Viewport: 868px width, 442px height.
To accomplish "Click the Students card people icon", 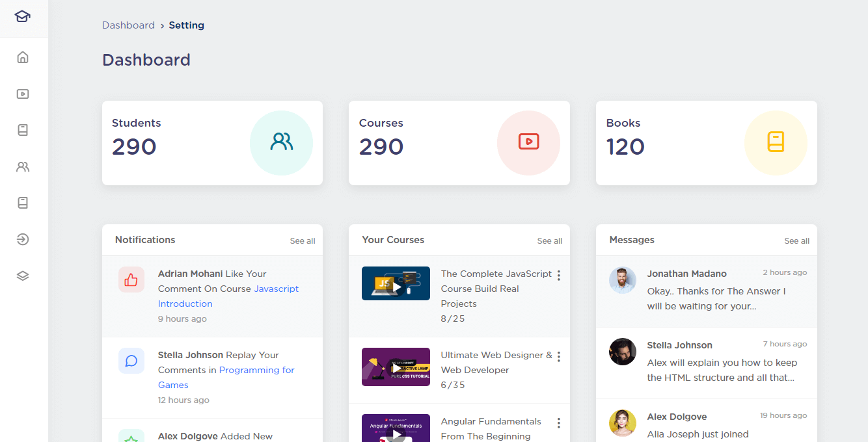I will point(281,142).
